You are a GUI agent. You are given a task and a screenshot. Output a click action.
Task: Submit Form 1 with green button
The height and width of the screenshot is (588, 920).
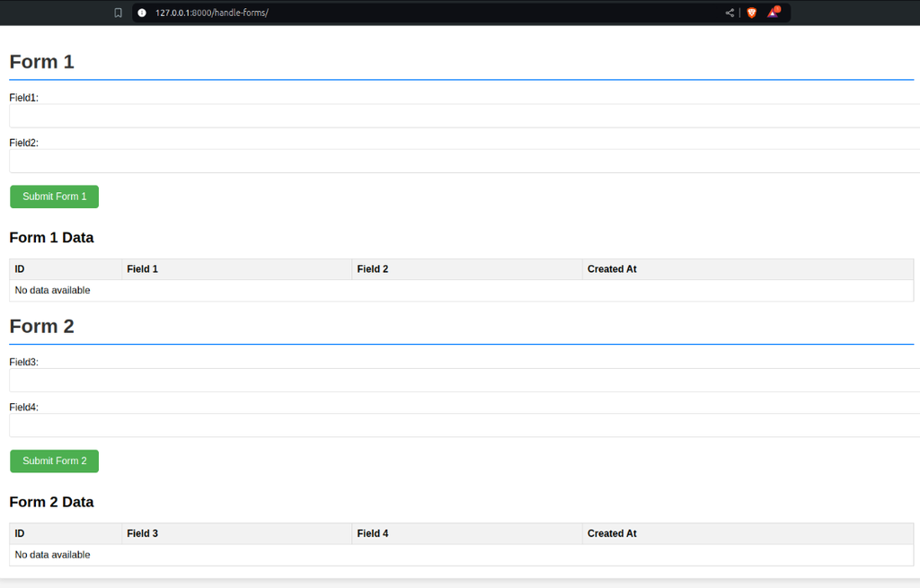click(55, 197)
